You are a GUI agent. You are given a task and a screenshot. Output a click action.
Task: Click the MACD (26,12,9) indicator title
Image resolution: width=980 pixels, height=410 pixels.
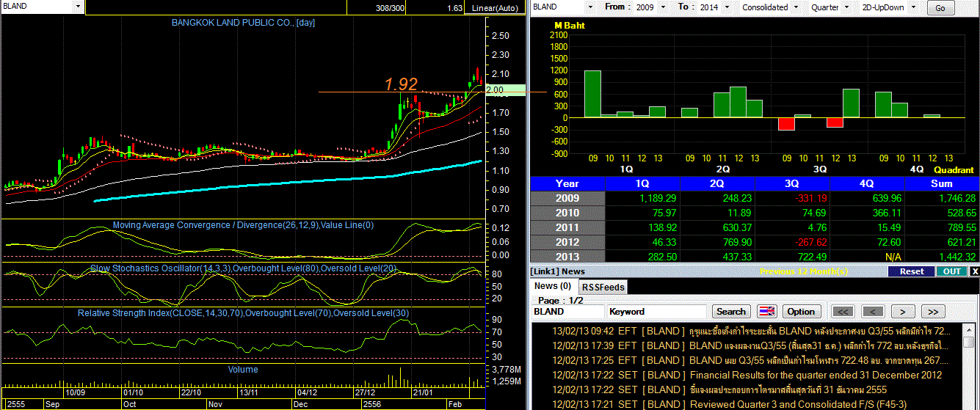pyautogui.click(x=243, y=225)
